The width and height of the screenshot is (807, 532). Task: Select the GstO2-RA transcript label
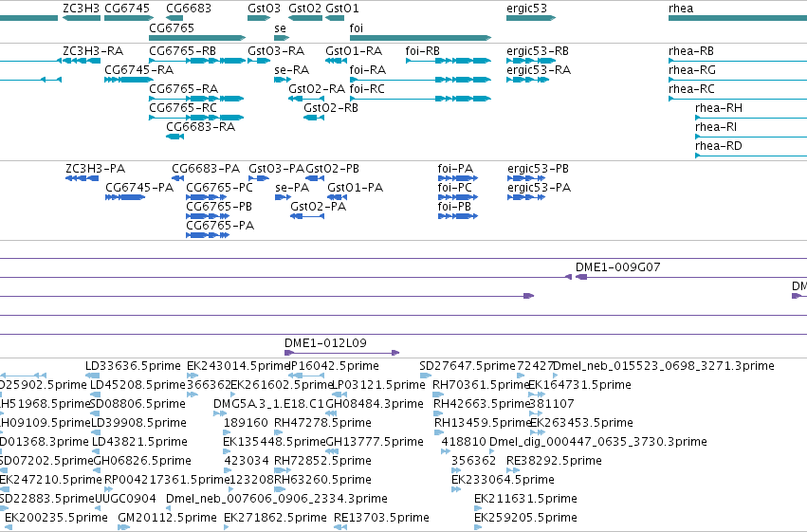(x=317, y=89)
